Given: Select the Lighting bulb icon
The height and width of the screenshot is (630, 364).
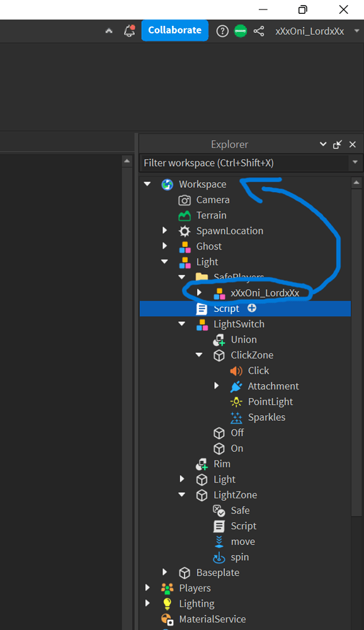Looking at the screenshot, I should 167,604.
